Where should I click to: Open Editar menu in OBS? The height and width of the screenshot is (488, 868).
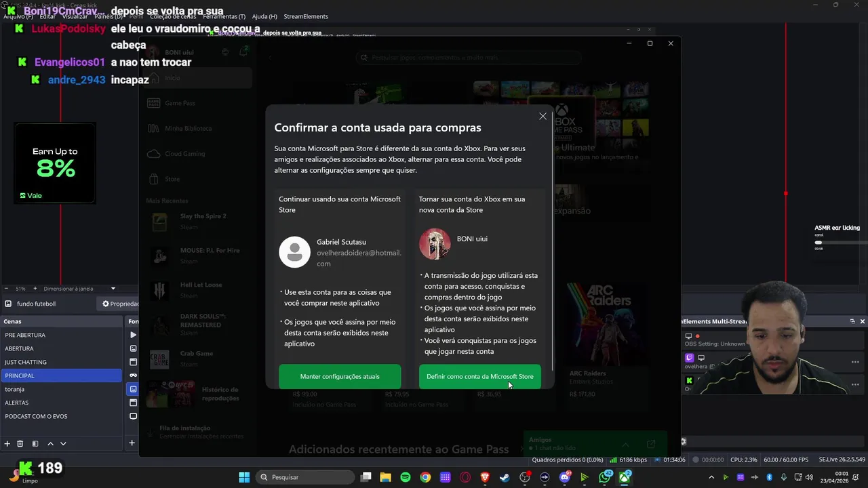[x=47, y=16]
